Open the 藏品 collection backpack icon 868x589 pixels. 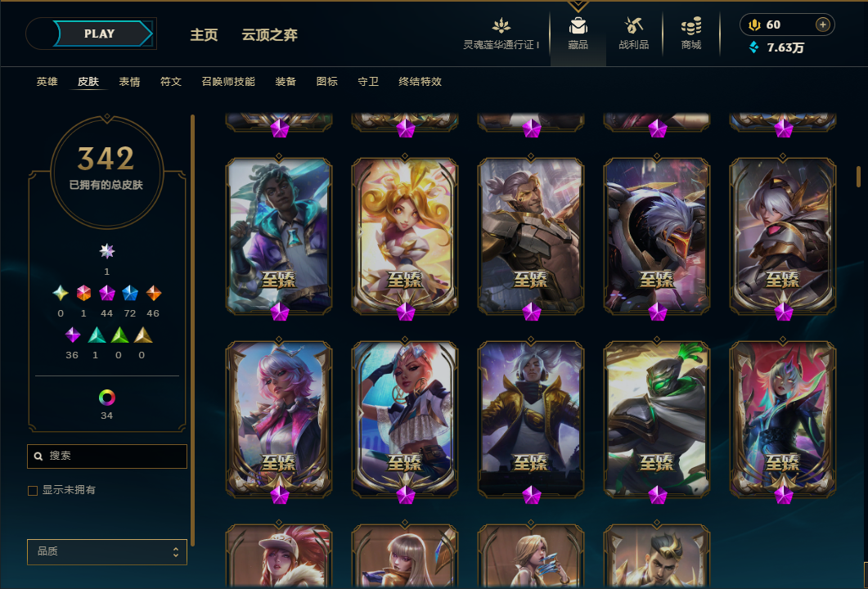tap(578, 26)
